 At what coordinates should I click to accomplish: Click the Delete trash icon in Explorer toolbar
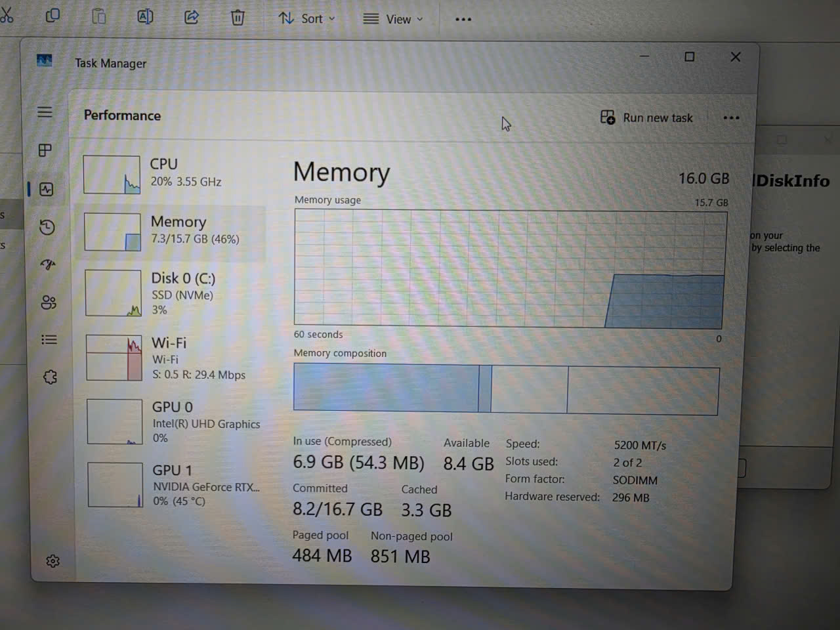[x=238, y=17]
